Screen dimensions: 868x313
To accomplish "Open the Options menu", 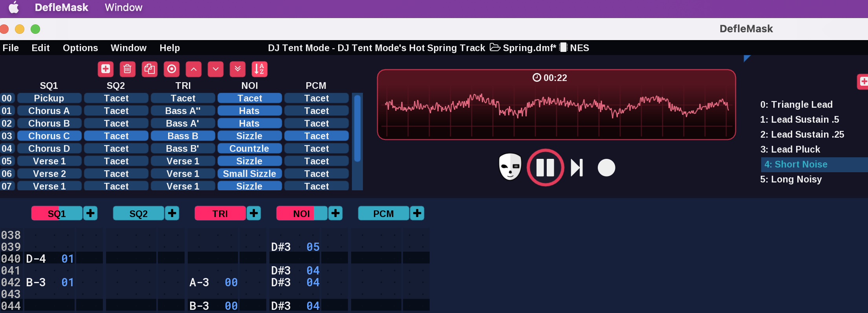I will [81, 48].
